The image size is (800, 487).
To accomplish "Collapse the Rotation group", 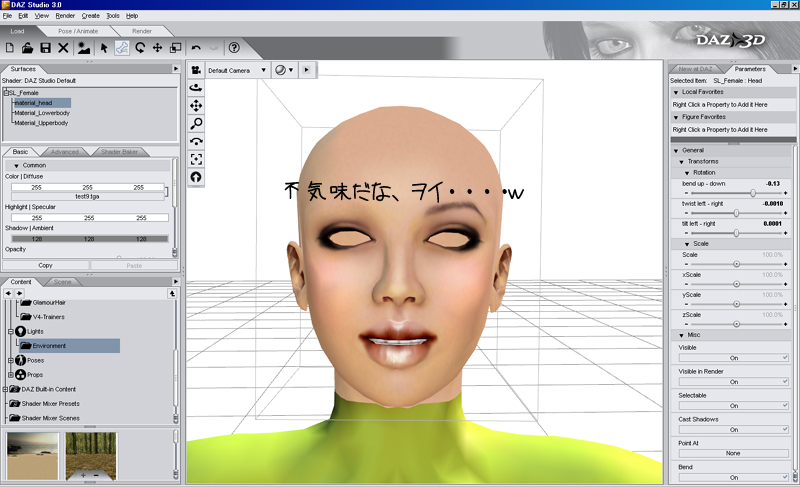I will coord(687,173).
